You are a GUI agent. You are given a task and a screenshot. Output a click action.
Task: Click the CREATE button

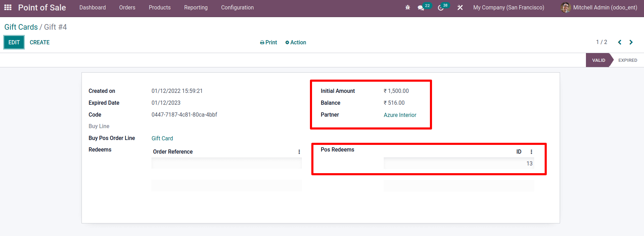[x=40, y=42]
